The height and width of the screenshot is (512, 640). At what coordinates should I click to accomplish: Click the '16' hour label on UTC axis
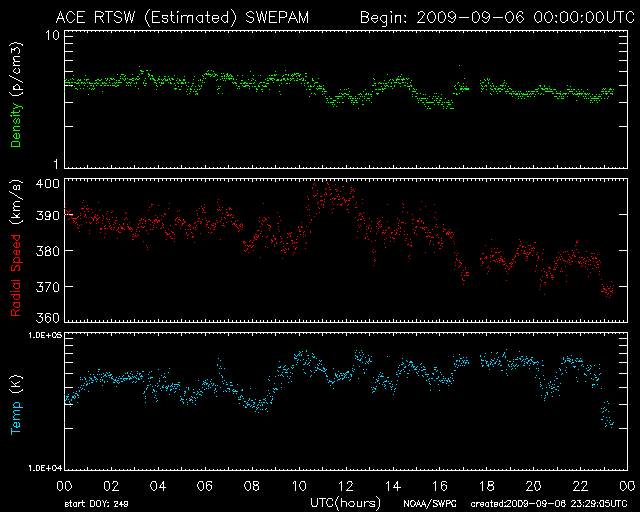click(x=440, y=486)
